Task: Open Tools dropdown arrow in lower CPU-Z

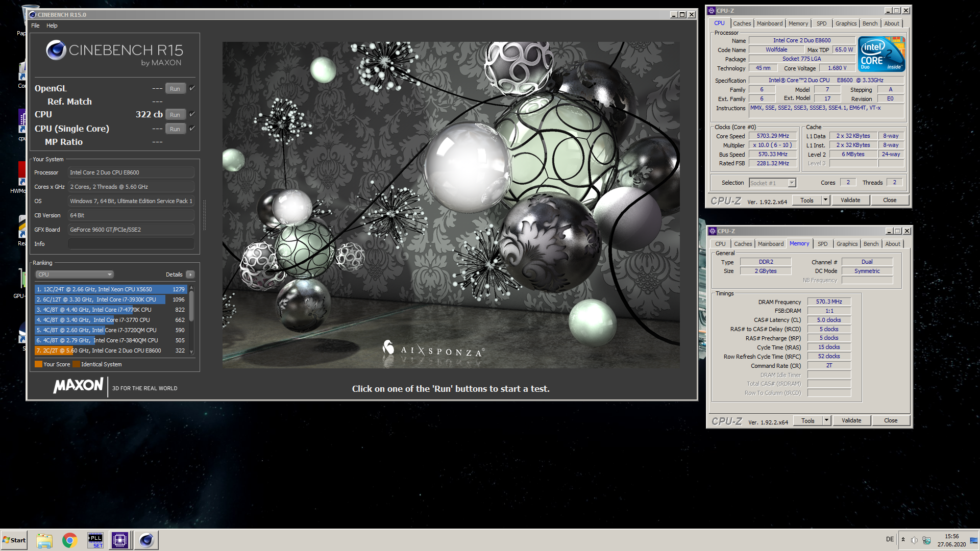Action: tap(826, 420)
